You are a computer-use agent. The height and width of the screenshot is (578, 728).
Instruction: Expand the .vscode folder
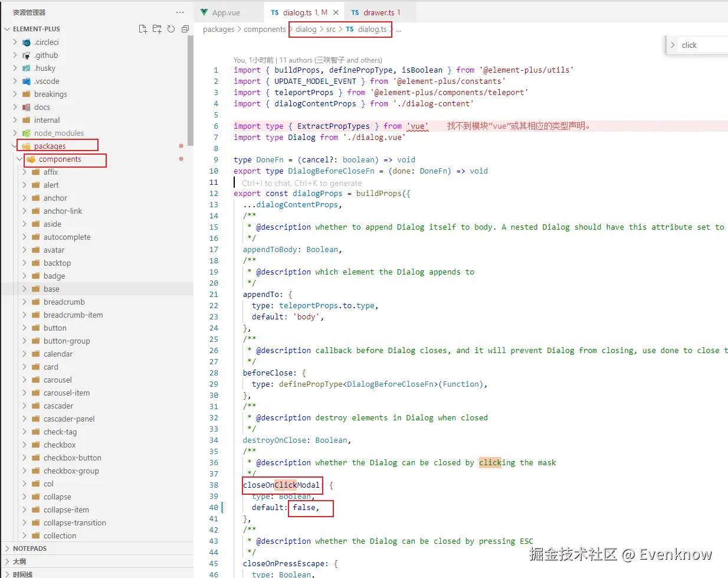tap(15, 81)
